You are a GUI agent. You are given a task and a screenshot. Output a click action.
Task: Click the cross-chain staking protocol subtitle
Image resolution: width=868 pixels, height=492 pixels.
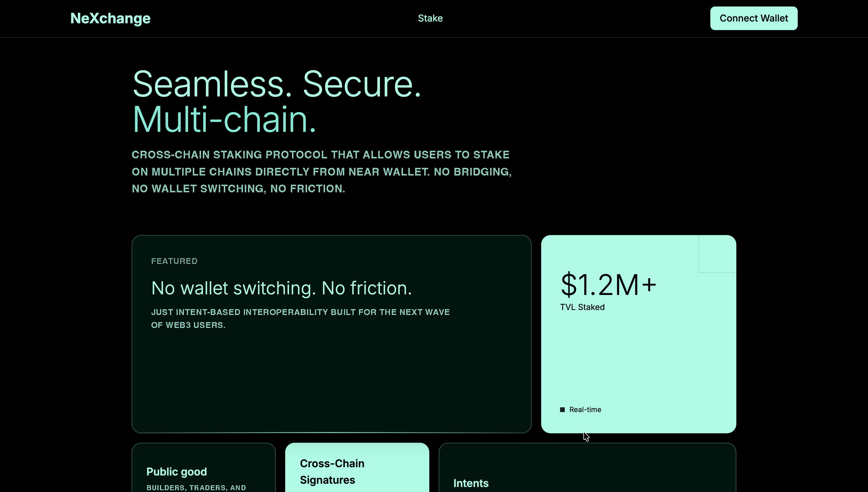[x=322, y=172]
